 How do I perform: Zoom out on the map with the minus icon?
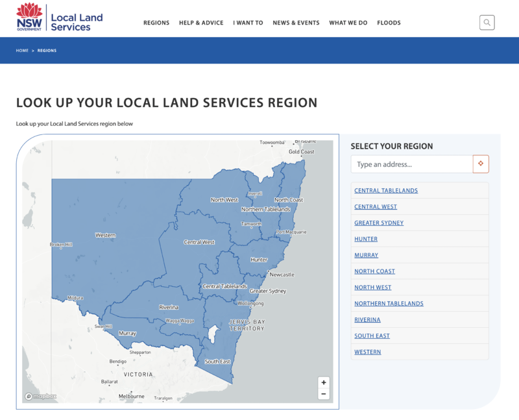click(x=322, y=393)
